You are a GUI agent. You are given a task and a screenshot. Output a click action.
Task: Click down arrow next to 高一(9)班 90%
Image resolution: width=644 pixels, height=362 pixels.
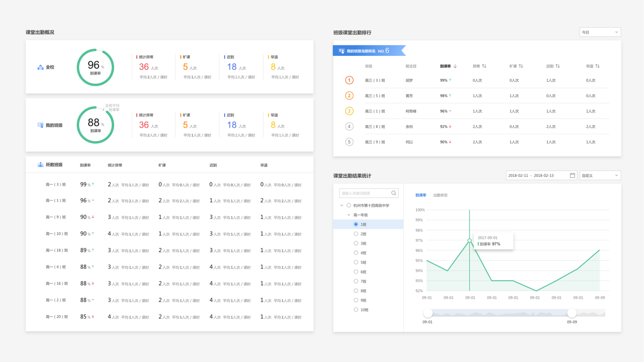coord(93,217)
